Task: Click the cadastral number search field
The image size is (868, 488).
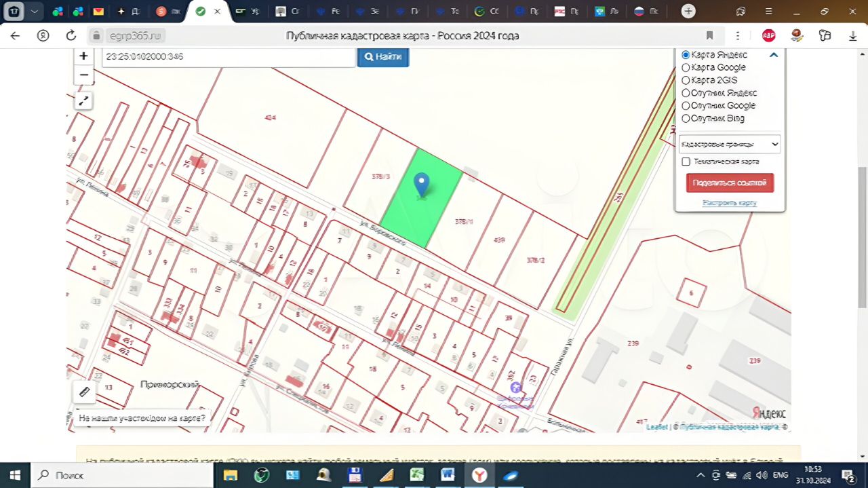Action: [229, 56]
